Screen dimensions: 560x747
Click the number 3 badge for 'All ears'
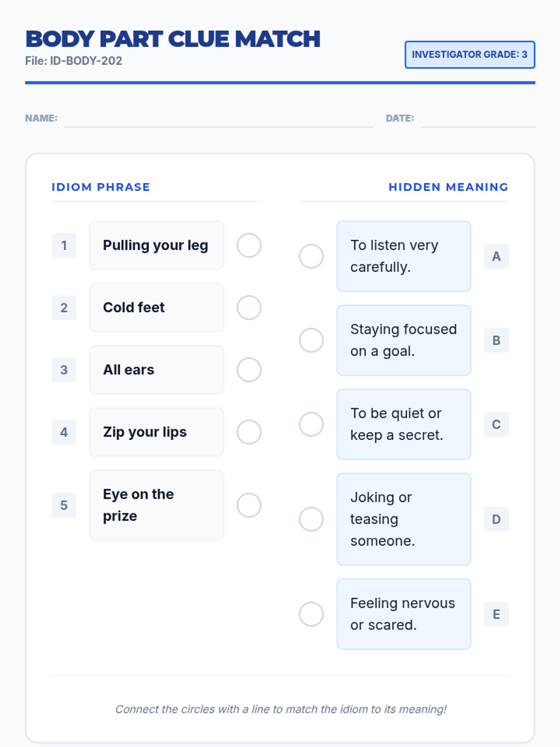64,370
